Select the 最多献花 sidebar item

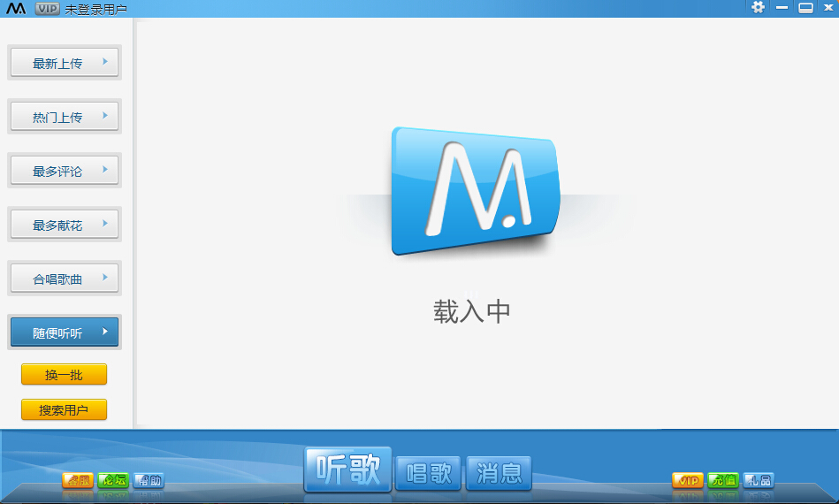tap(64, 225)
